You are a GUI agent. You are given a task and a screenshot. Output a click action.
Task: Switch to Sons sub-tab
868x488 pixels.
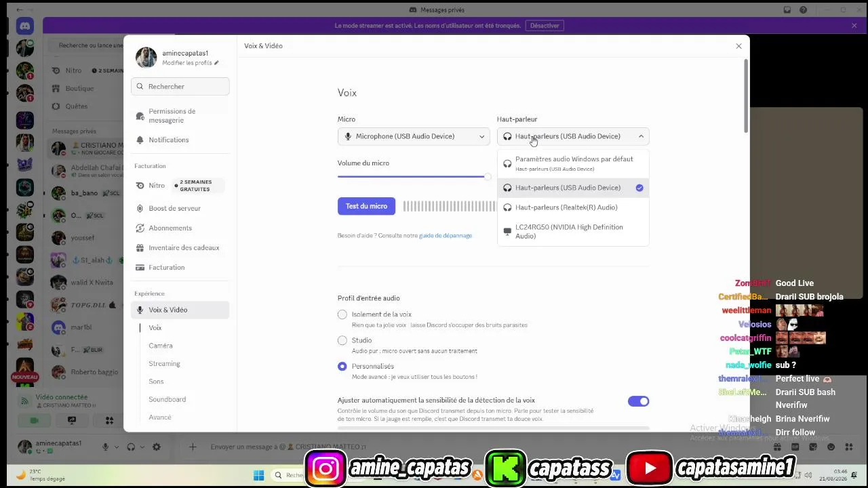pos(156,382)
